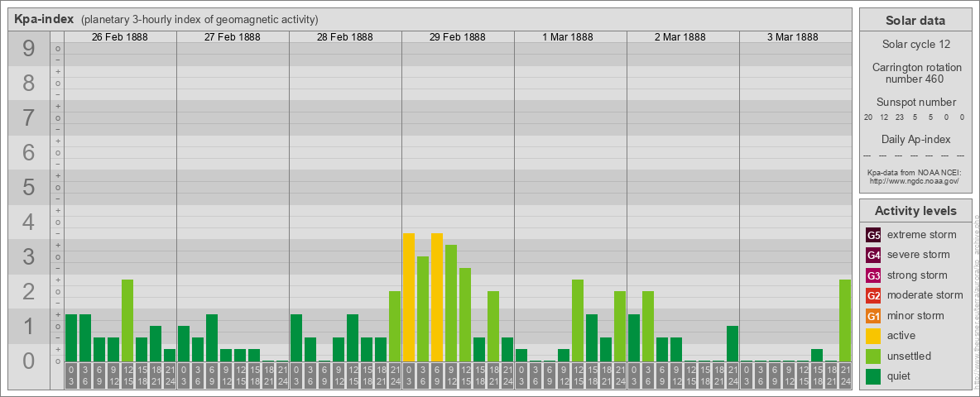Click the 'severe storm' legend label

(x=919, y=255)
